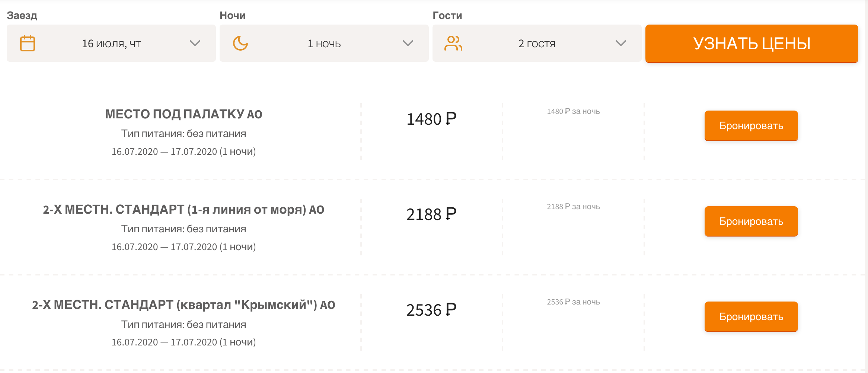Screen dimensions: 868x373
Task: Expand the nights count chevron
Action: point(408,43)
